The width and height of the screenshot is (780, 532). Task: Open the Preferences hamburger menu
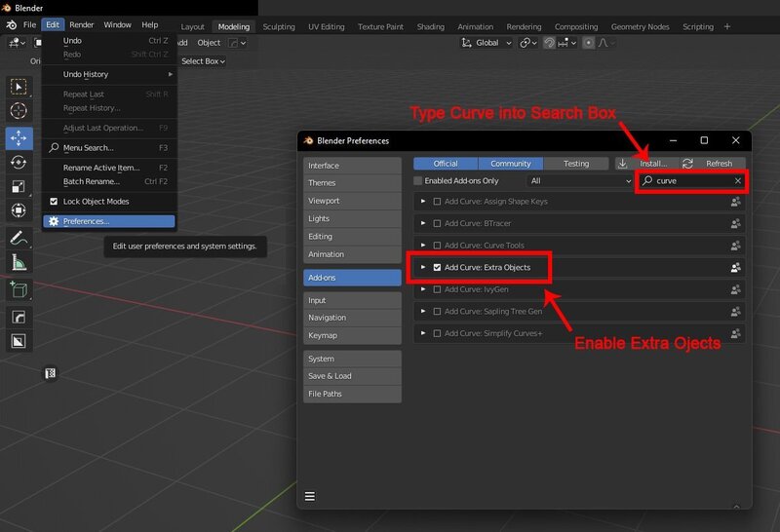click(x=310, y=496)
